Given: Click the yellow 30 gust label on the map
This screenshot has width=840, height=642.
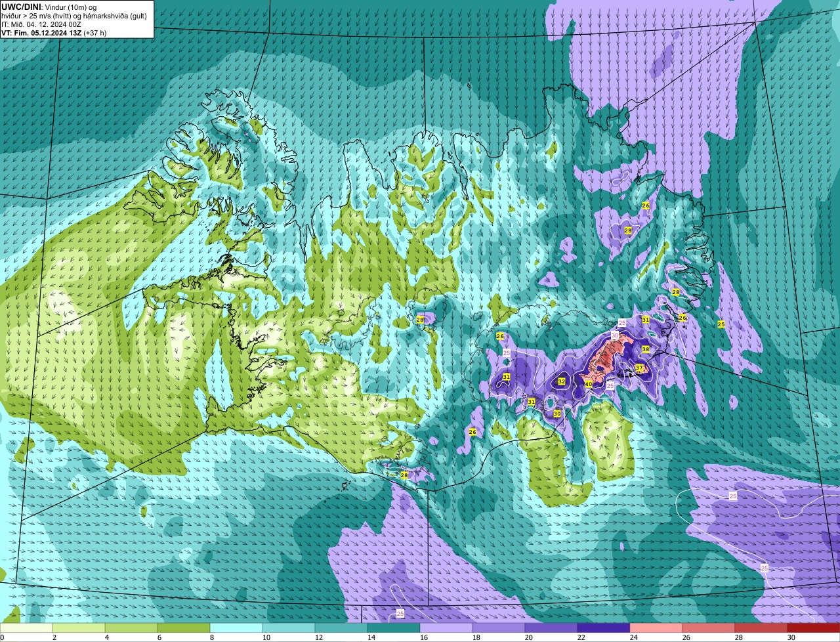Looking at the screenshot, I should 557,414.
